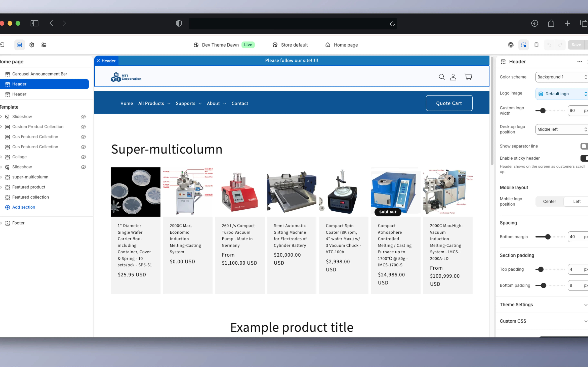Image resolution: width=588 pixels, height=367 pixels.
Task: Open the App embeds panel icon
Action: [x=44, y=45]
